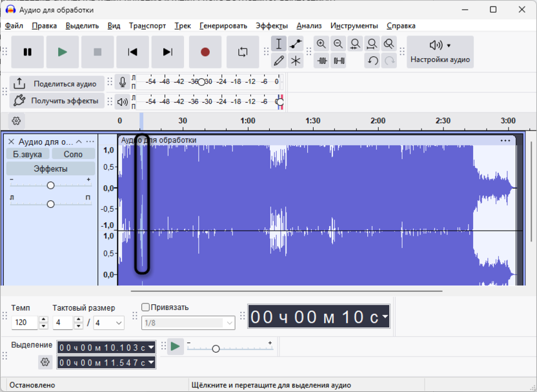
Task: Click the Pause button in transport toolbar
Action: pos(28,52)
